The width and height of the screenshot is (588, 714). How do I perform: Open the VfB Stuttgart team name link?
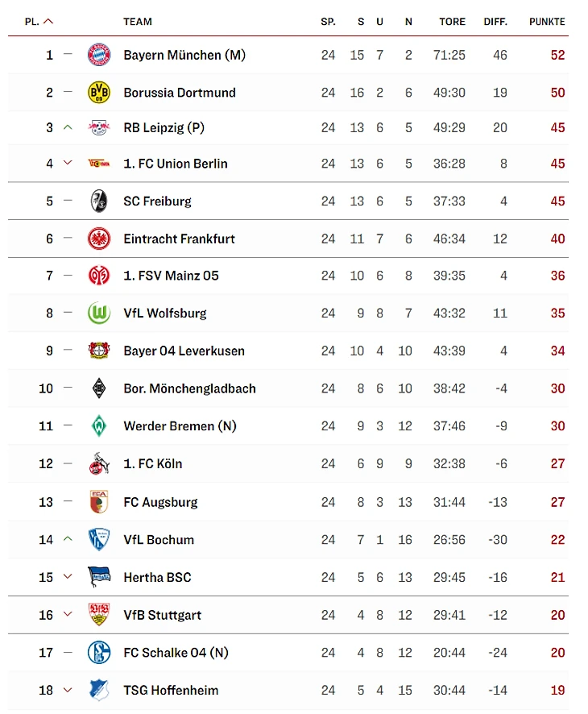pyautogui.click(x=162, y=615)
